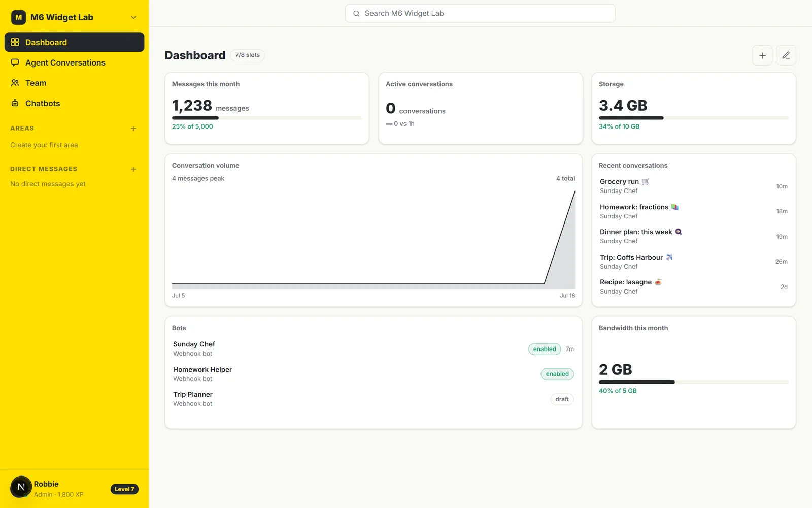Edit the dashboard with the pencil button
The image size is (812, 508).
point(786,55)
